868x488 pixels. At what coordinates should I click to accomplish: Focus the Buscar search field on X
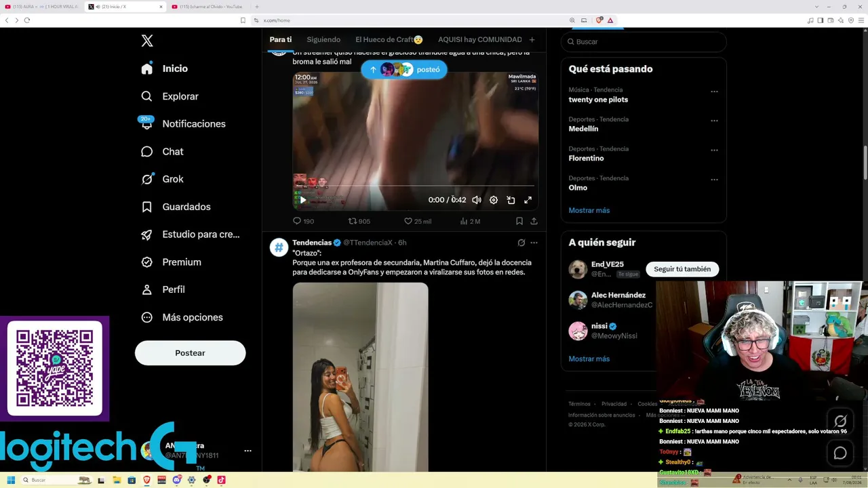click(644, 41)
